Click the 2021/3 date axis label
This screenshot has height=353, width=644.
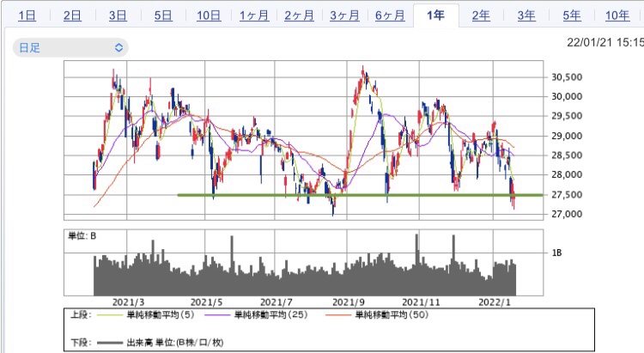click(129, 302)
